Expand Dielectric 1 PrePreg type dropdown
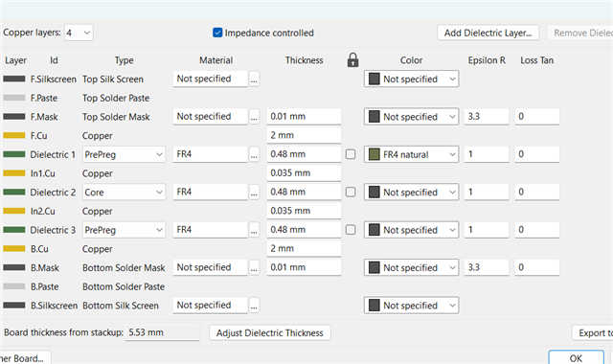This screenshot has width=613, height=364. coord(124,154)
